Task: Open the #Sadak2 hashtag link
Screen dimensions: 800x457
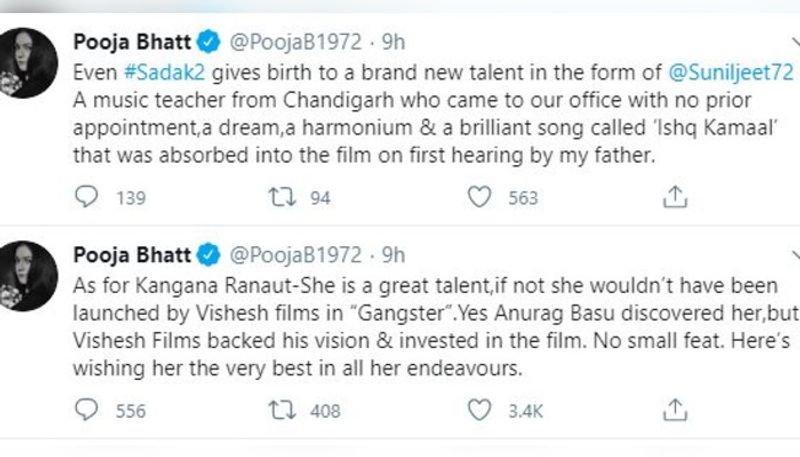Action: click(x=165, y=72)
